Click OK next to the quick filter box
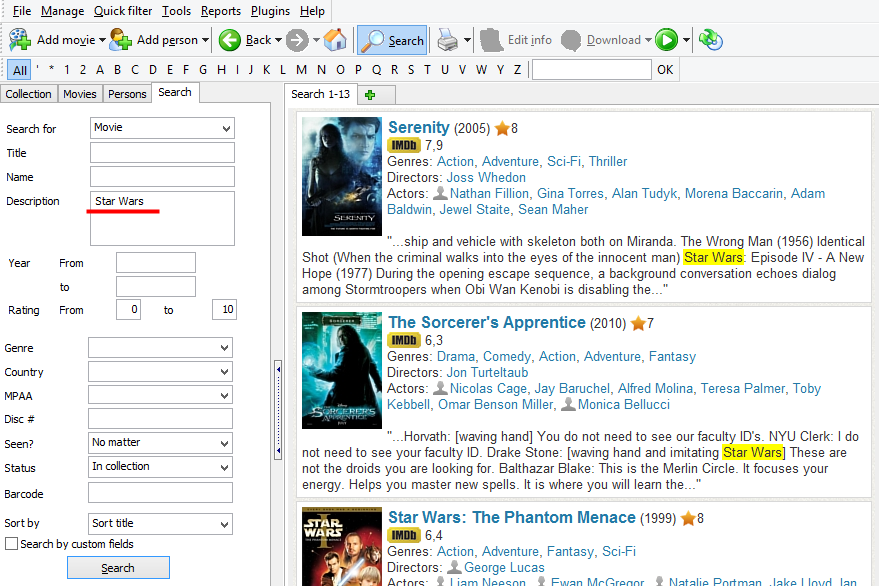Image resolution: width=879 pixels, height=586 pixels. coord(665,70)
